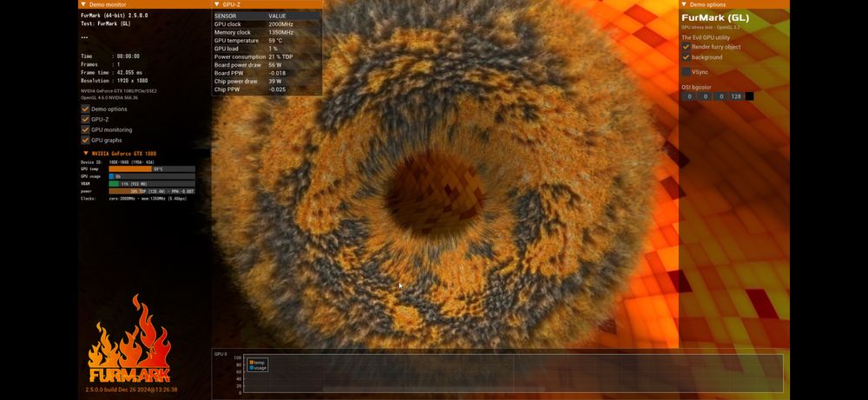Click the Frames counter readout
The image size is (868, 400).
100,64
